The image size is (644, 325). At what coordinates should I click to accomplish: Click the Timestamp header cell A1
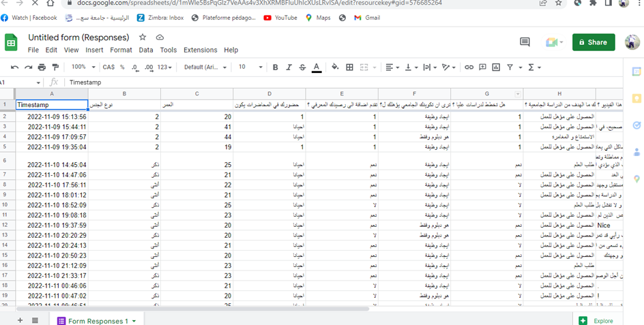[x=52, y=105]
